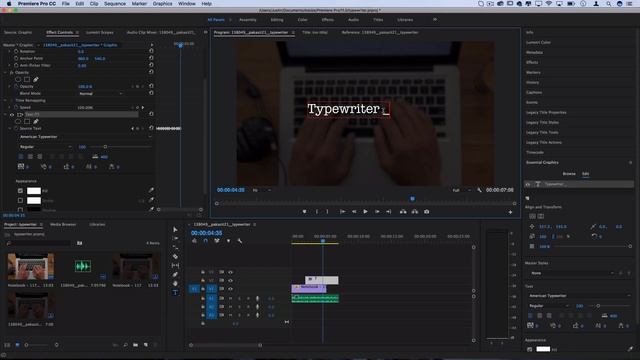Open Blend Mode Normal dropdown
Image resolution: width=640 pixels, height=360 pixels.
coord(100,93)
